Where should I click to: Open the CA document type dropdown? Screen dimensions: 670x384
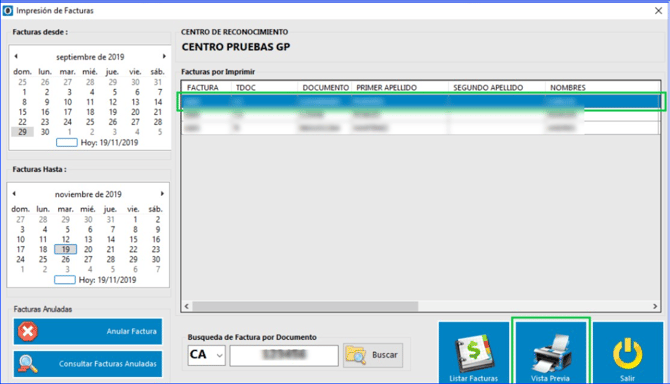220,355
